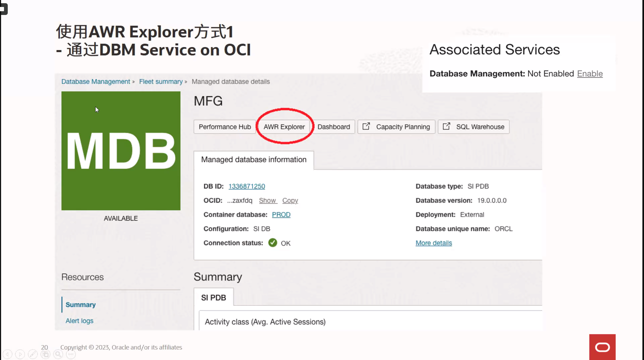
Task: Click the 'Resources' section heading
Action: [x=82, y=277]
